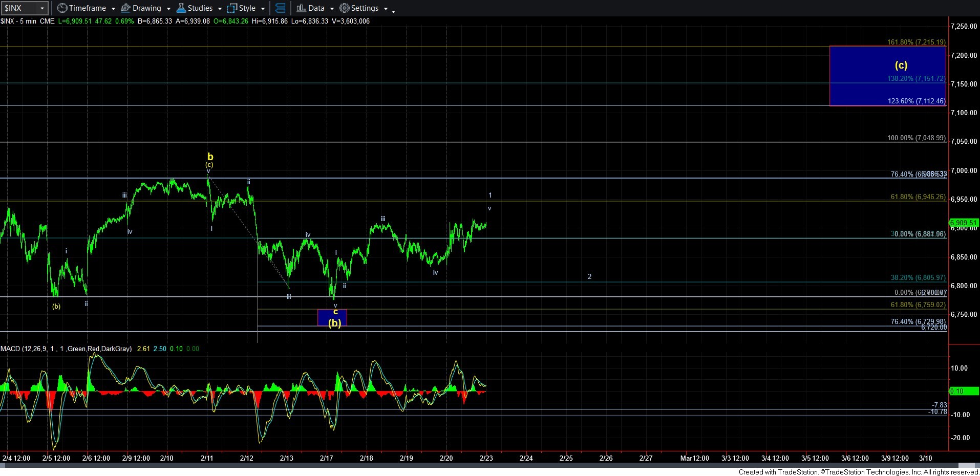Viewport: 980px width, 476px height.
Task: Click the Style overlapping squares icon
Action: 232,8
